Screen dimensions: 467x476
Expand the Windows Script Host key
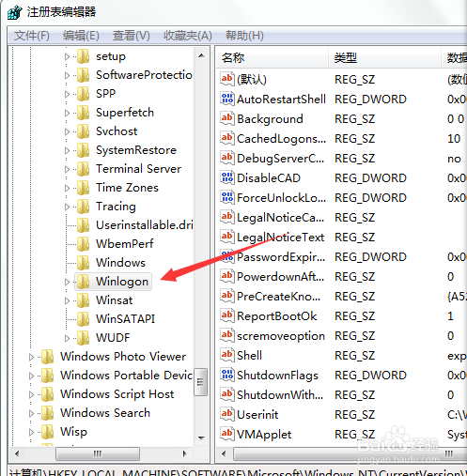[31, 394]
